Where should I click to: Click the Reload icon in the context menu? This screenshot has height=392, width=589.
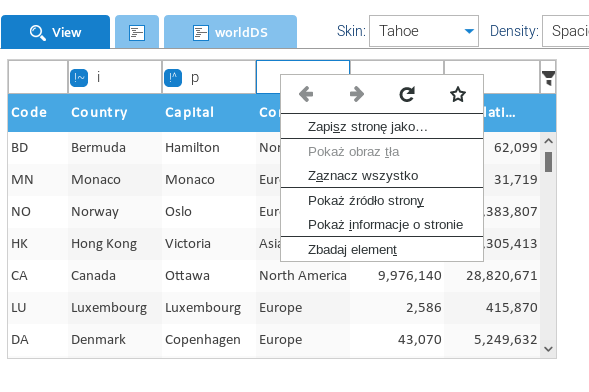407,94
